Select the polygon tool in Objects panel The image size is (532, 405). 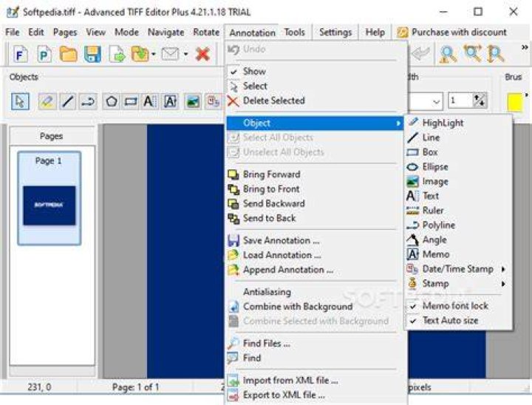click(x=112, y=101)
